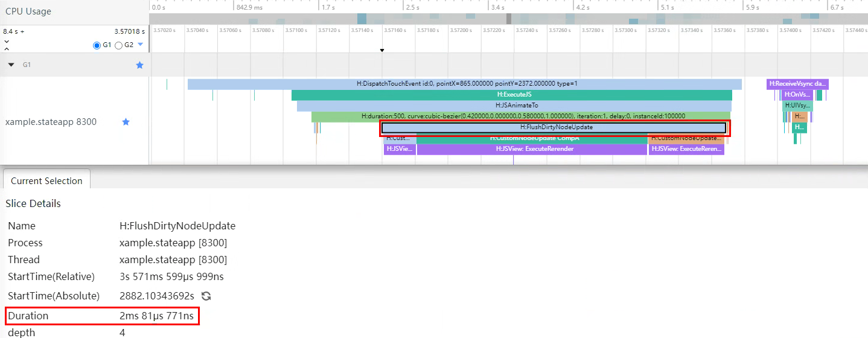
Task: Open the Current Selection tab
Action: [x=46, y=180]
